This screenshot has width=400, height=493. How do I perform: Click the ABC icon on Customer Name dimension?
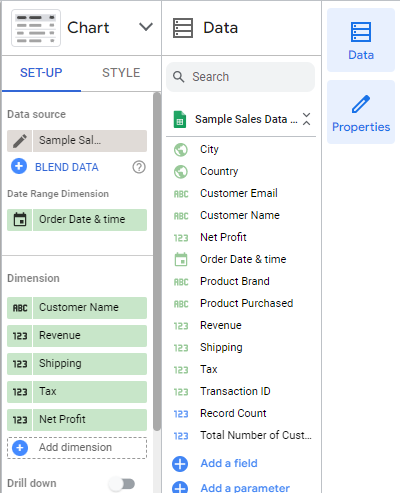20,308
